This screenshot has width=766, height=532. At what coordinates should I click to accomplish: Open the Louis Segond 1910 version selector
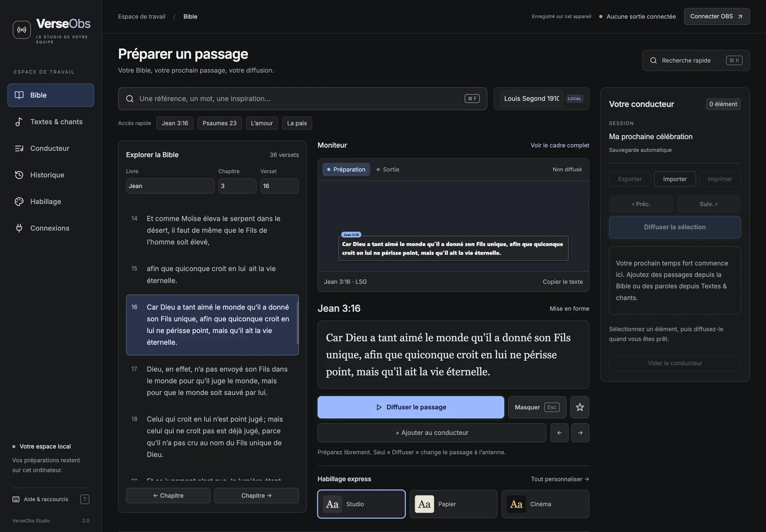click(542, 99)
